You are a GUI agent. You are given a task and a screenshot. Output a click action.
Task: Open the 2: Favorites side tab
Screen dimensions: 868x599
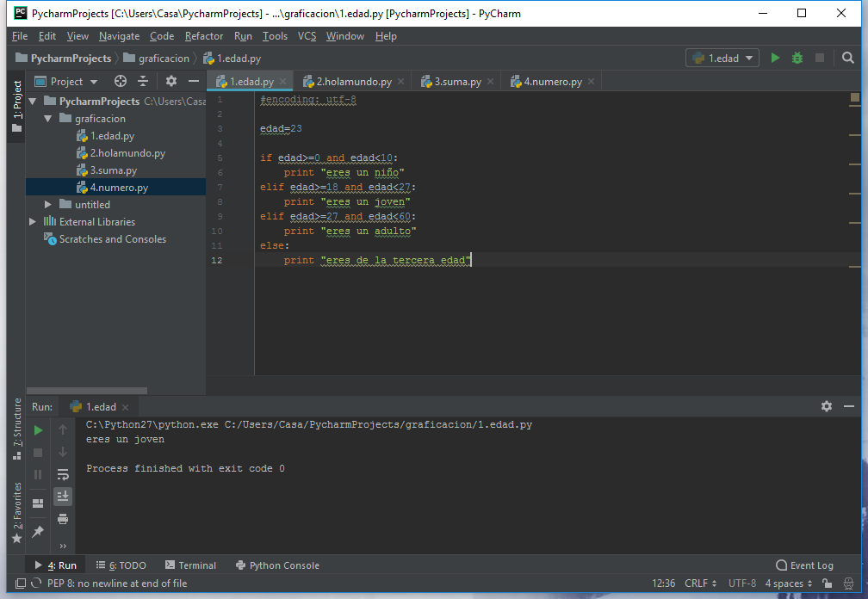(x=17, y=513)
